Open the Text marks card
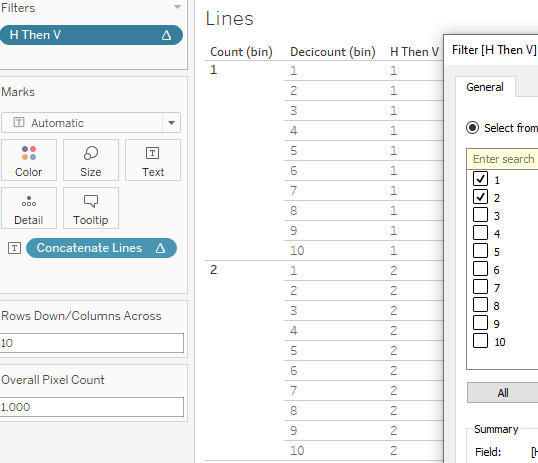Screen dimensions: 538x463 [x=153, y=160]
